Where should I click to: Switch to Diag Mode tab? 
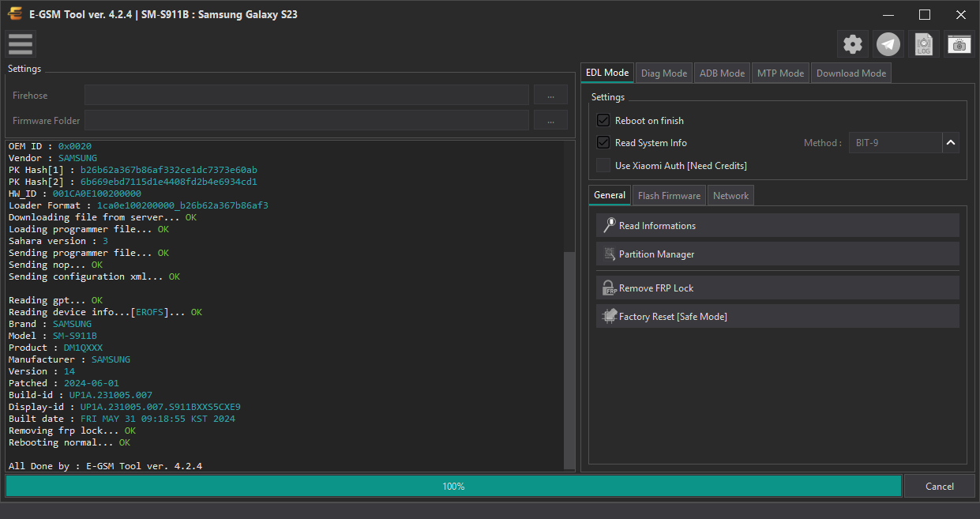664,73
